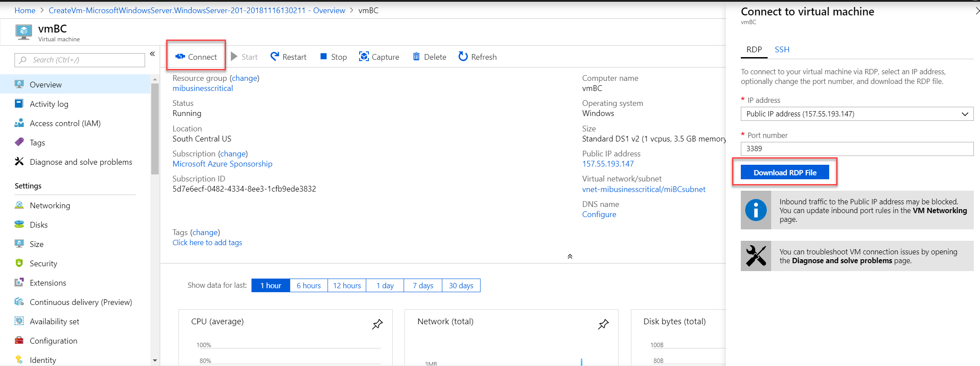Show data for last 7 days
The image size is (980, 366).
tap(423, 286)
